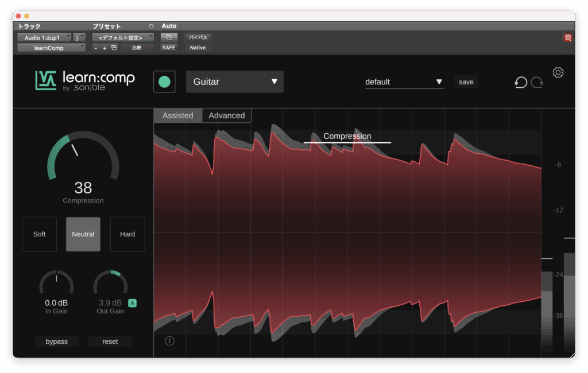
Task: Toggle the automatic Out Gain A button
Action: pyautogui.click(x=133, y=303)
